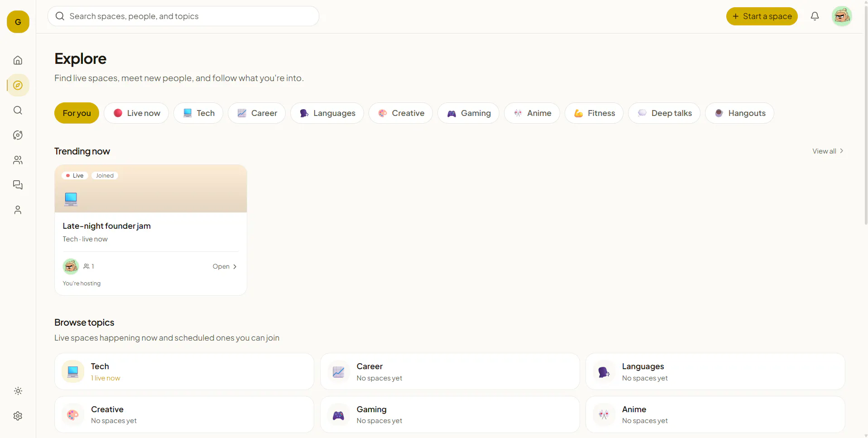The height and width of the screenshot is (438, 868).
Task: Click the host avatar on the founder jam card
Action: click(x=71, y=266)
